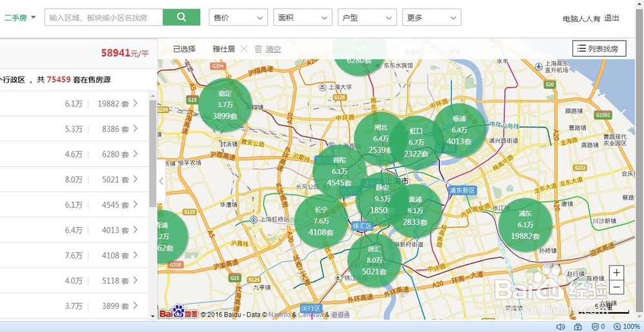Zoom in the map with plus
The height and width of the screenshot is (332, 644).
[x=616, y=273]
